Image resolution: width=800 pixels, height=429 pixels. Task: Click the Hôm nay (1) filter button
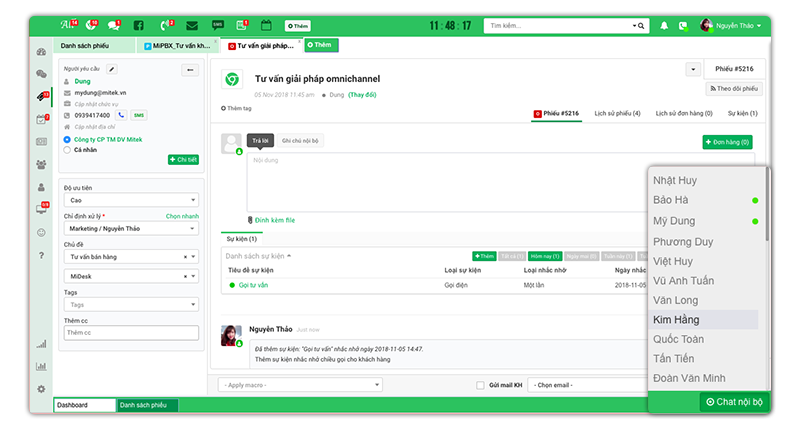(544, 256)
